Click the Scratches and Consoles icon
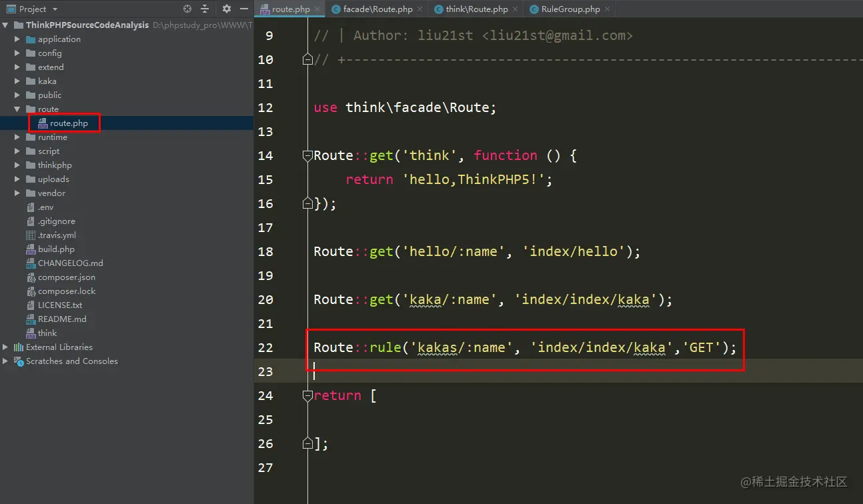863x504 pixels. click(x=19, y=361)
